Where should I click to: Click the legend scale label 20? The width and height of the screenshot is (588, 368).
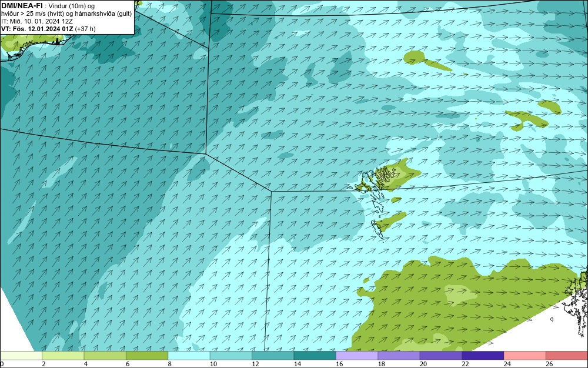[x=423, y=364]
